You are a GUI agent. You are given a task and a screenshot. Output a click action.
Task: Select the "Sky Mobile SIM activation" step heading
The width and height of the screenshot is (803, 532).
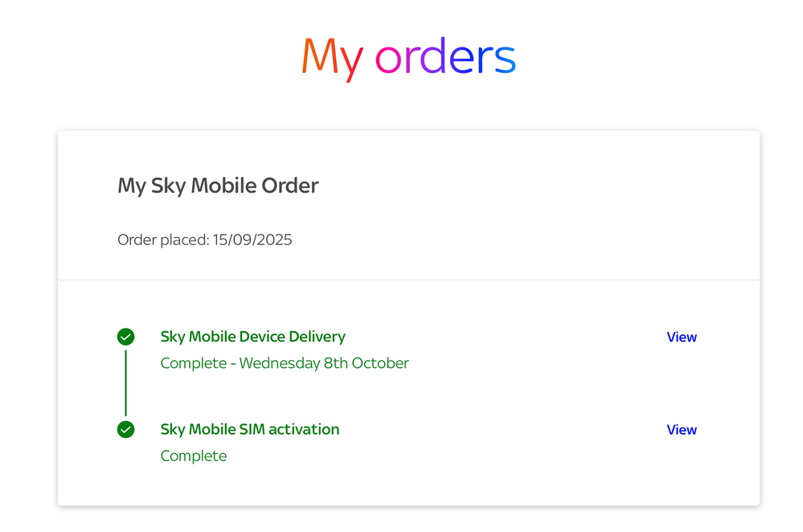click(x=249, y=429)
